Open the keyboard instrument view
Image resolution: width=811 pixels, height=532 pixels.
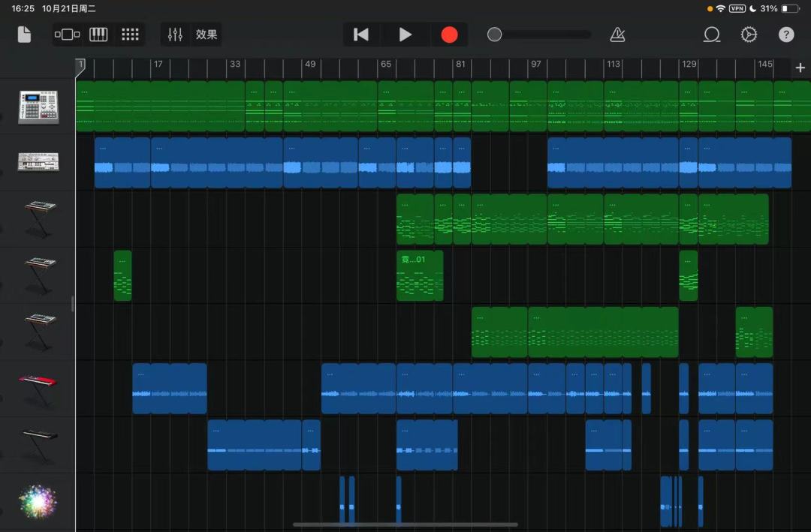(98, 35)
